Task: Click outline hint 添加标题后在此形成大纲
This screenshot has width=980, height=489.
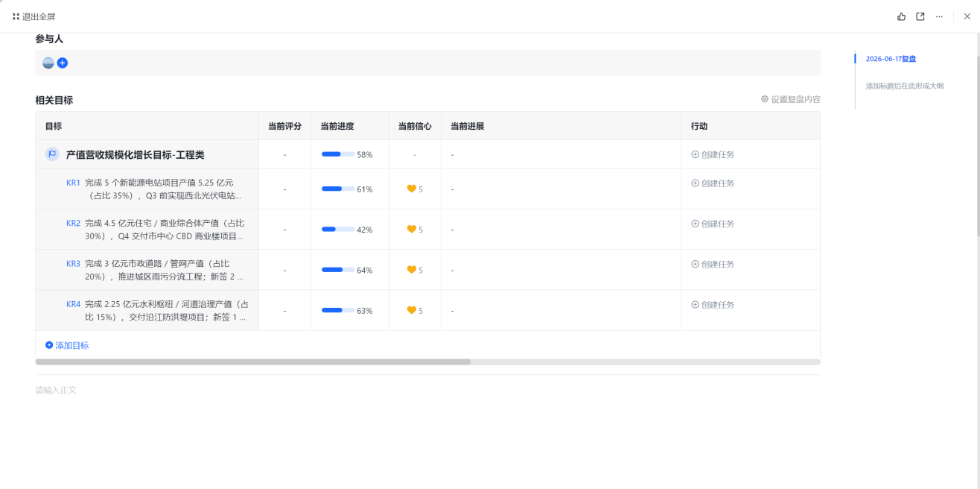Action: tap(904, 86)
